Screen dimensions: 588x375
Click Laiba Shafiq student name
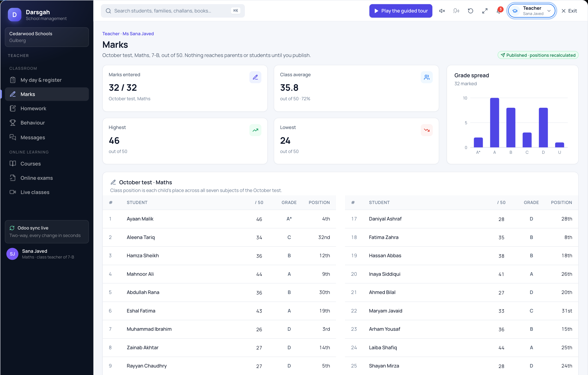coord(383,348)
